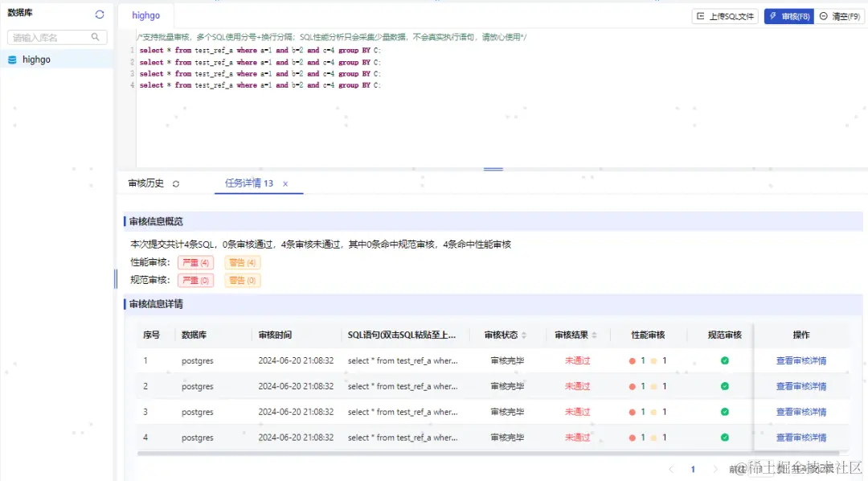Click performance audit warning (4) tag
This screenshot has height=481, width=868.
[243, 263]
